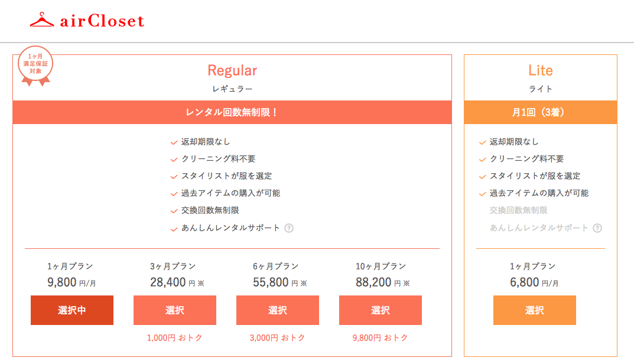Open help icon beside Lite あんしんレンタルサポート

[x=597, y=228]
